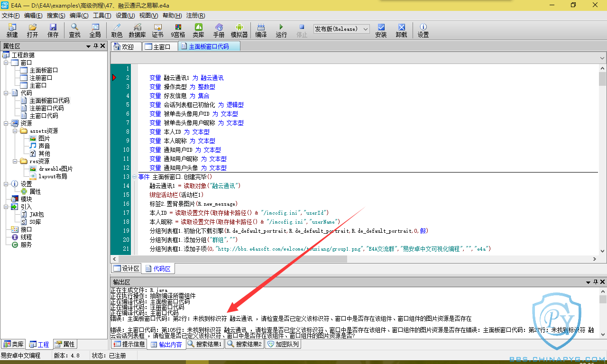The width and height of the screenshot is (607, 364).
Task: Click the 查找 (Find) toolbar icon
Action: [x=74, y=30]
